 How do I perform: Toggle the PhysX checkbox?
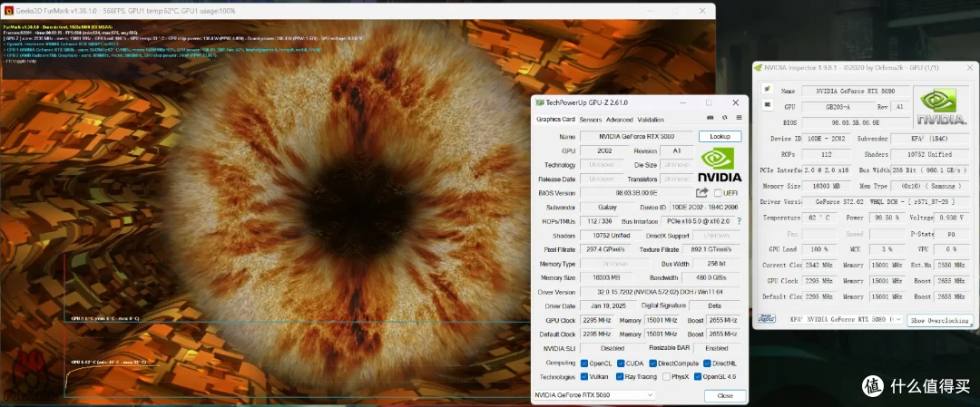[x=666, y=376]
